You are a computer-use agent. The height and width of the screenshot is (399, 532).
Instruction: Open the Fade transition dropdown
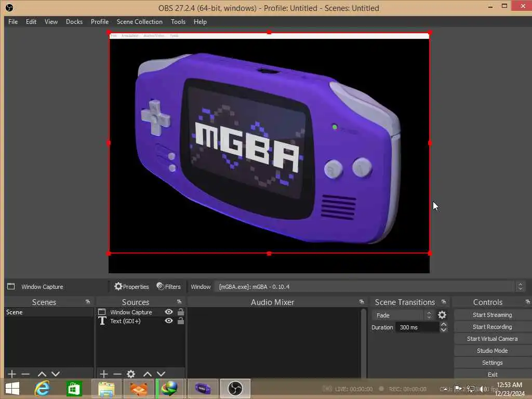403,315
